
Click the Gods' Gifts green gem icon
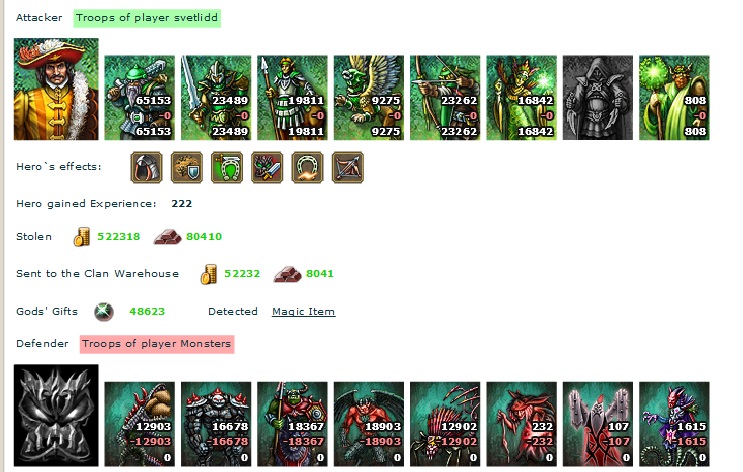coord(104,312)
